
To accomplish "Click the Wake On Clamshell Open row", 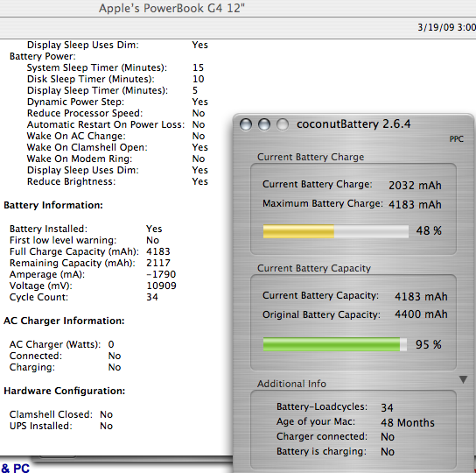I will point(117,147).
